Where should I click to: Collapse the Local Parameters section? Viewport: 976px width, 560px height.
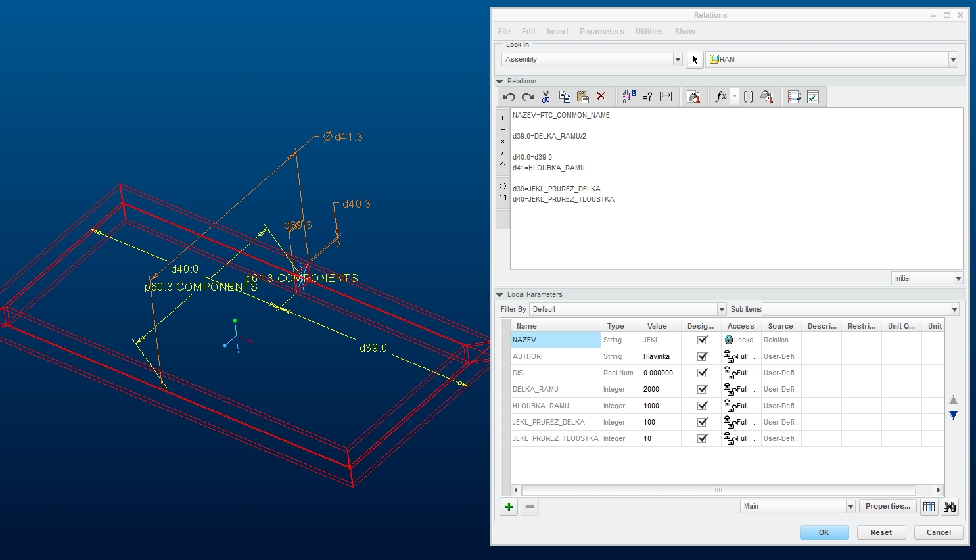(x=500, y=295)
